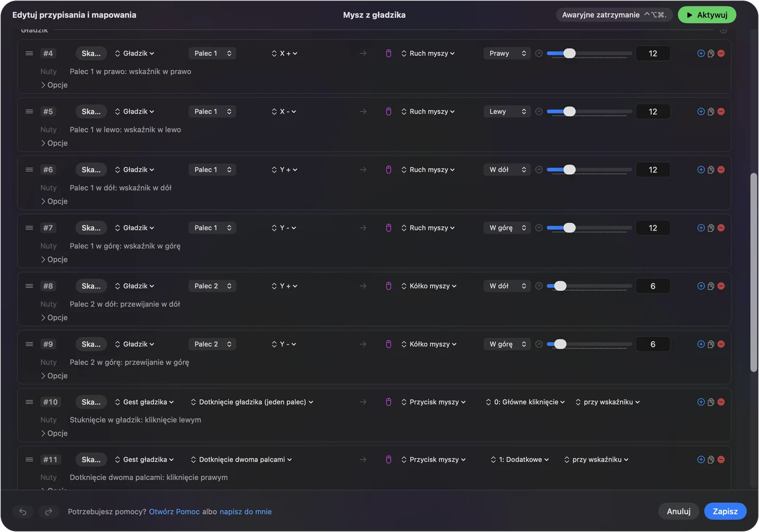Image resolution: width=759 pixels, height=532 pixels.
Task: Collapse the Gładzik section with top-right circle
Action: pos(723,30)
